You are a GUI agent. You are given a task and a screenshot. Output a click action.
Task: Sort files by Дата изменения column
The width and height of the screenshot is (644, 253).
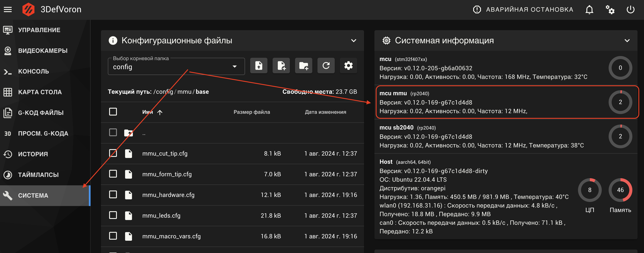pyautogui.click(x=325, y=112)
